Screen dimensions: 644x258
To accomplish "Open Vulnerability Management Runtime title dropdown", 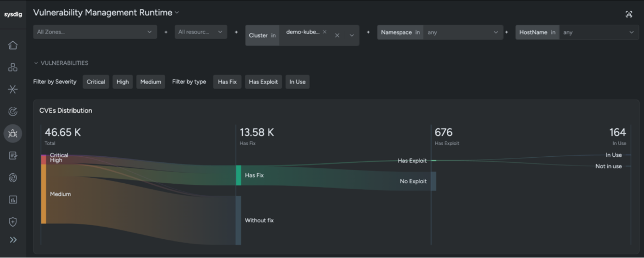I will click(x=177, y=13).
